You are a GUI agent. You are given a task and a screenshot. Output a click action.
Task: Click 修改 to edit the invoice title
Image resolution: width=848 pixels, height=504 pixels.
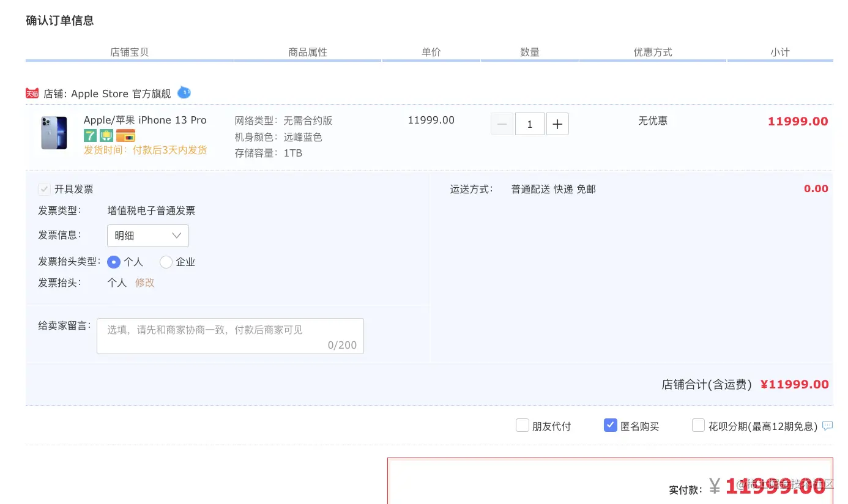pos(145,283)
